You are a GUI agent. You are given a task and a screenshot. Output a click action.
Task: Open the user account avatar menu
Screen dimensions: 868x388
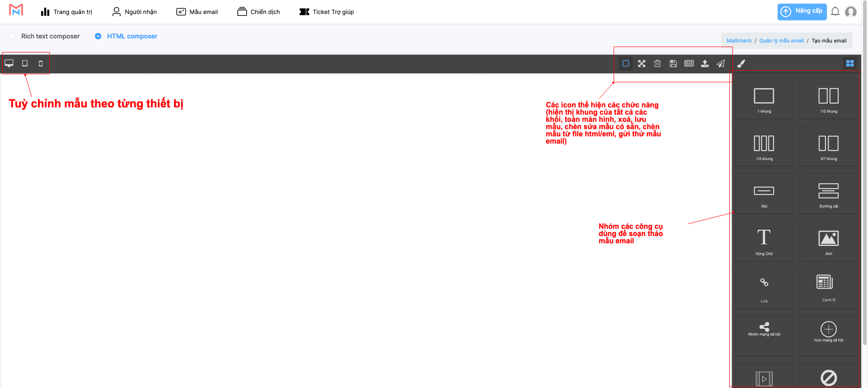[x=851, y=12]
